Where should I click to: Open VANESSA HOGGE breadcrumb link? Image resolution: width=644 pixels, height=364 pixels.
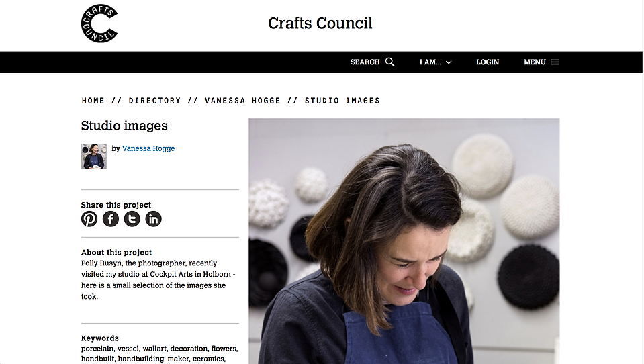tap(242, 101)
